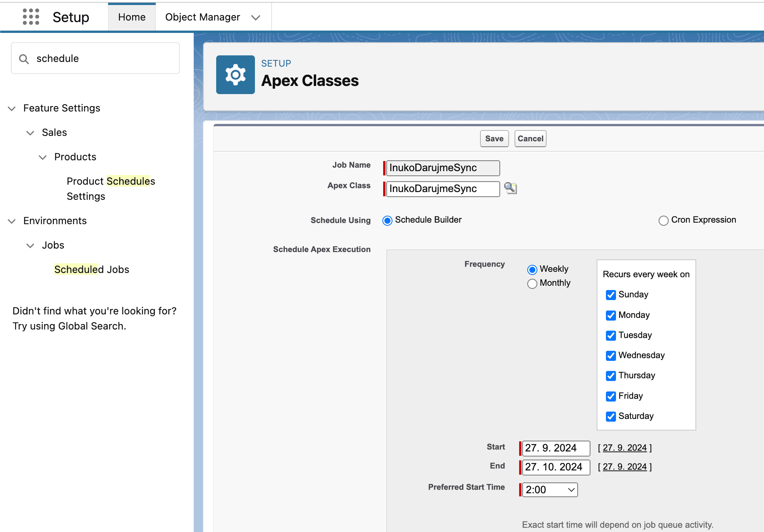Open Product Schedules Settings

[x=111, y=189]
